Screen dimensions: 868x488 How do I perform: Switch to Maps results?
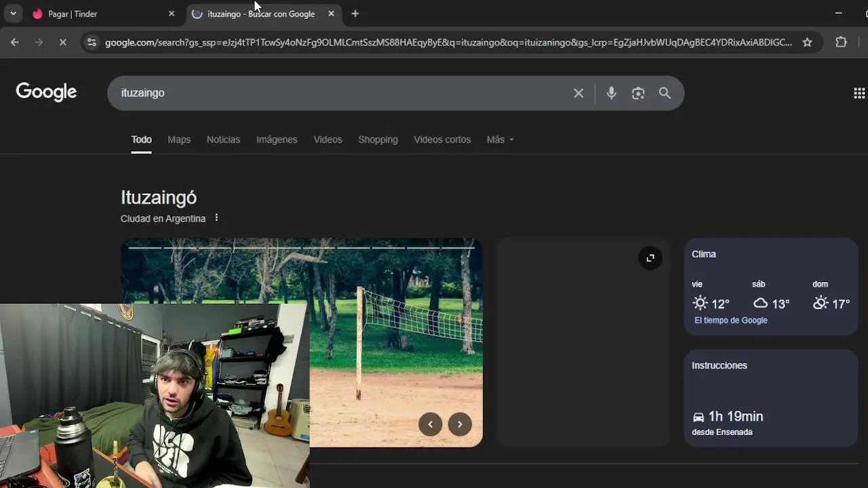click(x=179, y=140)
